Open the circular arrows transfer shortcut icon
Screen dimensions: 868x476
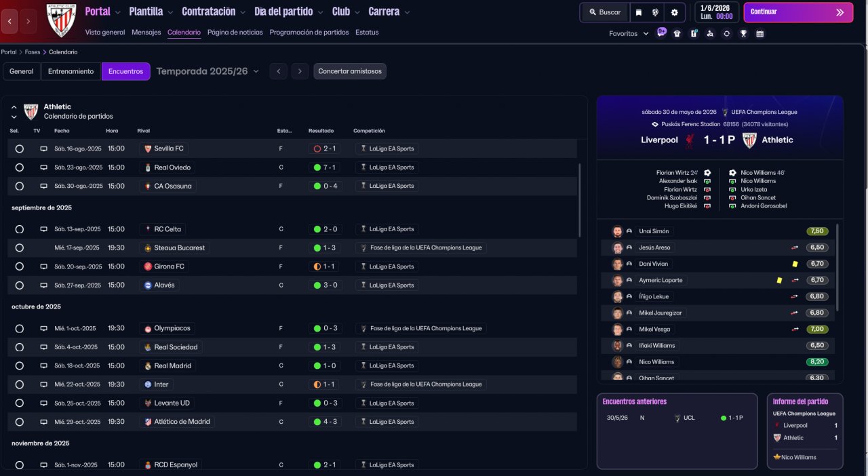[727, 33]
